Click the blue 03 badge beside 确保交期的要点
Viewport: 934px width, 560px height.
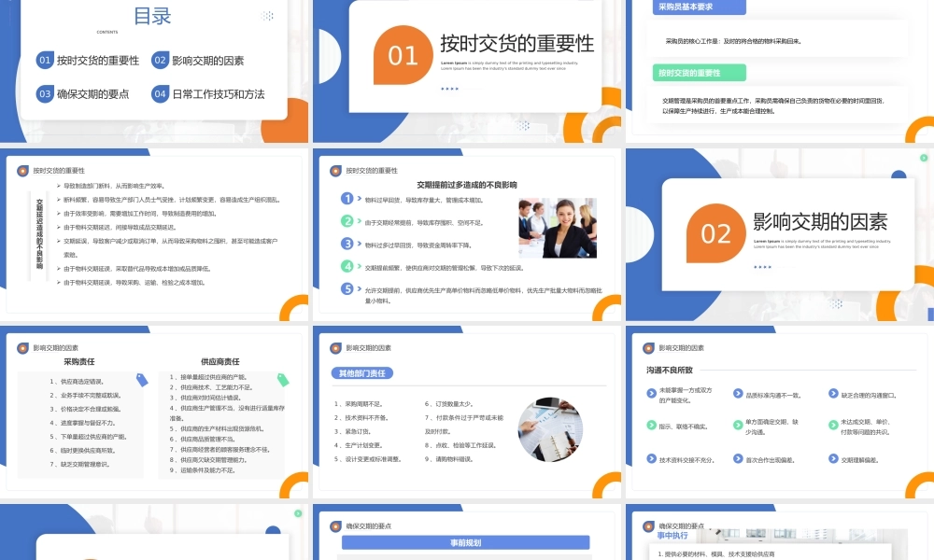click(x=45, y=94)
